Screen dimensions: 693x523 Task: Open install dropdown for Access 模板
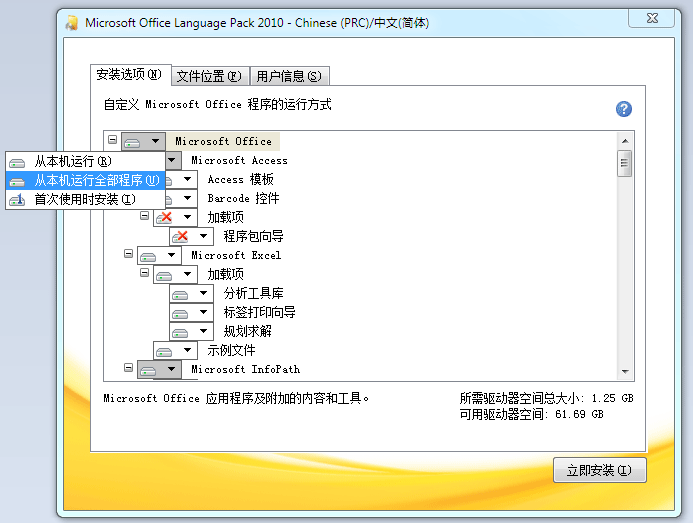pos(187,179)
